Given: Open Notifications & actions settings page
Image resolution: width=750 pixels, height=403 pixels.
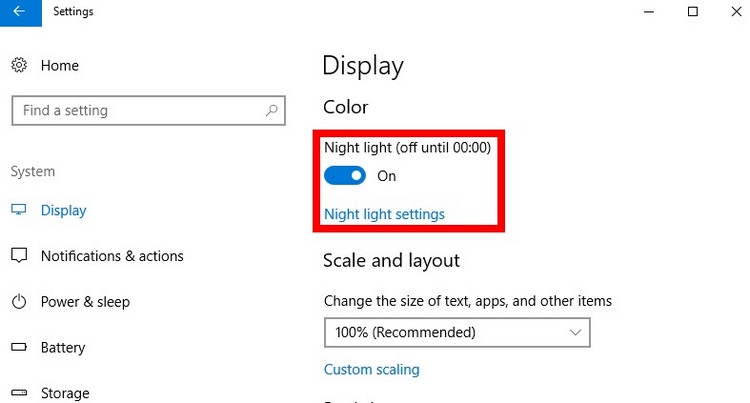Looking at the screenshot, I should click(112, 256).
